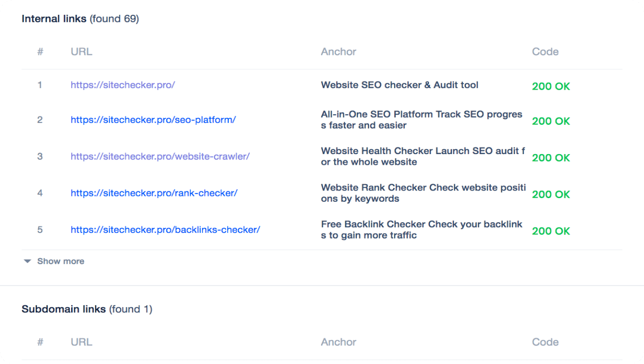Click the Anchor column header in Internal links
Viewport: 644px width, 364px height.
(x=338, y=52)
